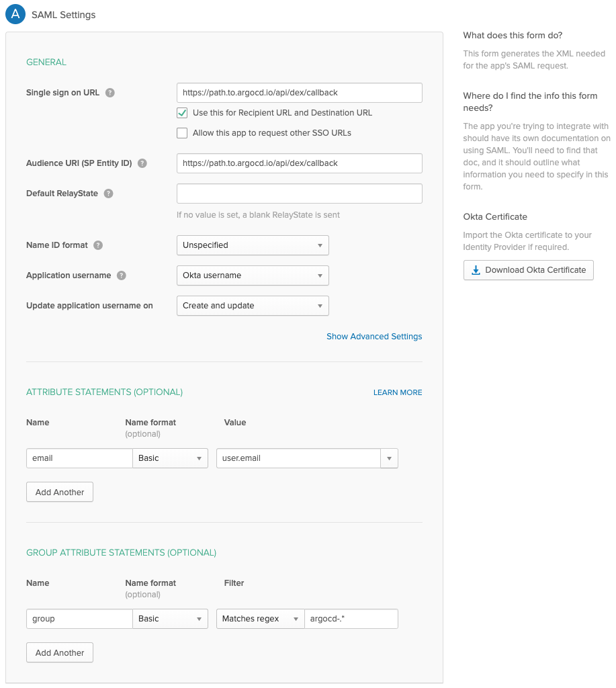Click Show Advanced Settings link
Image resolution: width=616 pixels, height=688 pixels.
tap(374, 337)
